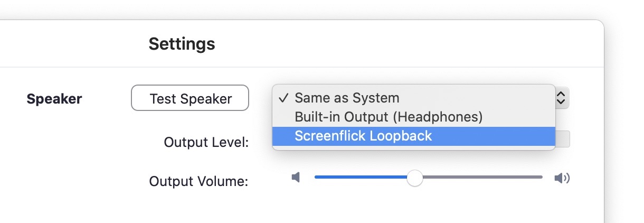
Task: Click the Output Volume slider knob
Action: (415, 178)
